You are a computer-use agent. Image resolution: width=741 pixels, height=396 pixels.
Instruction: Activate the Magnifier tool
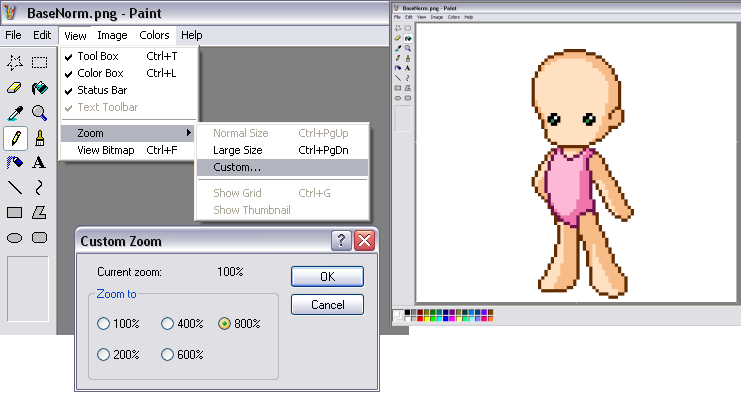coord(39,113)
